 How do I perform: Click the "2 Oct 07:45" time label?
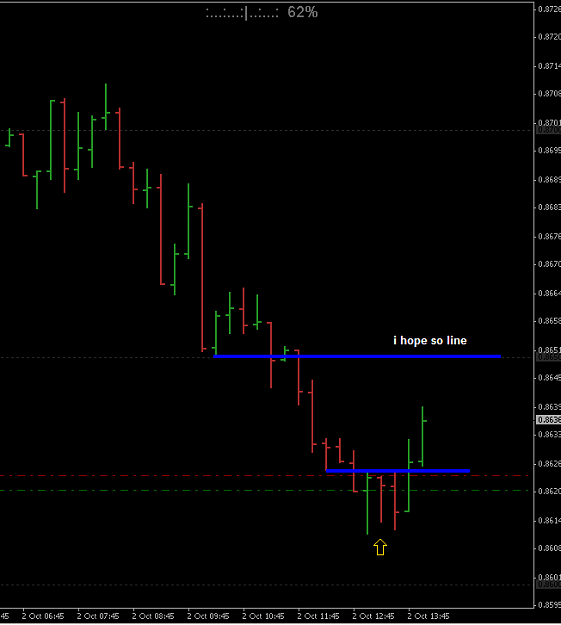(x=98, y=616)
